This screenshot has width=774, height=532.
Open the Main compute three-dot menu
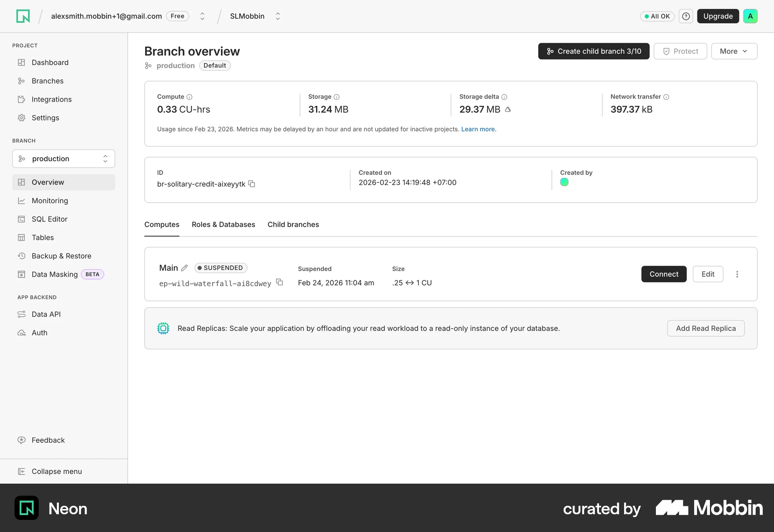pyautogui.click(x=737, y=274)
